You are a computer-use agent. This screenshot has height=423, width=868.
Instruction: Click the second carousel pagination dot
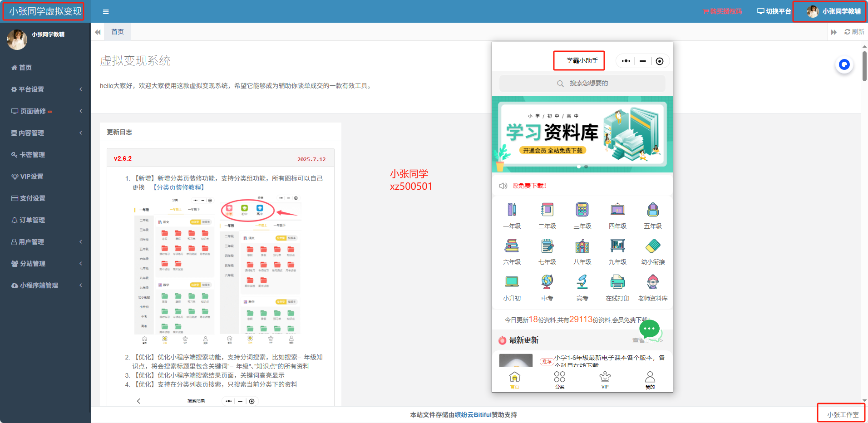586,167
